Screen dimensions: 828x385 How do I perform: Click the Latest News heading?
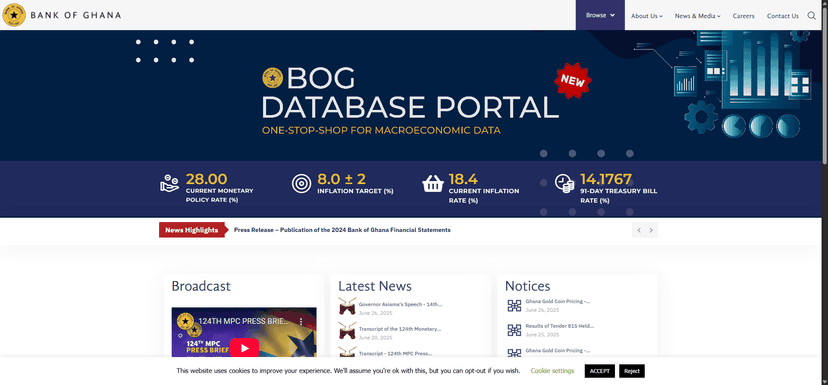click(x=374, y=286)
